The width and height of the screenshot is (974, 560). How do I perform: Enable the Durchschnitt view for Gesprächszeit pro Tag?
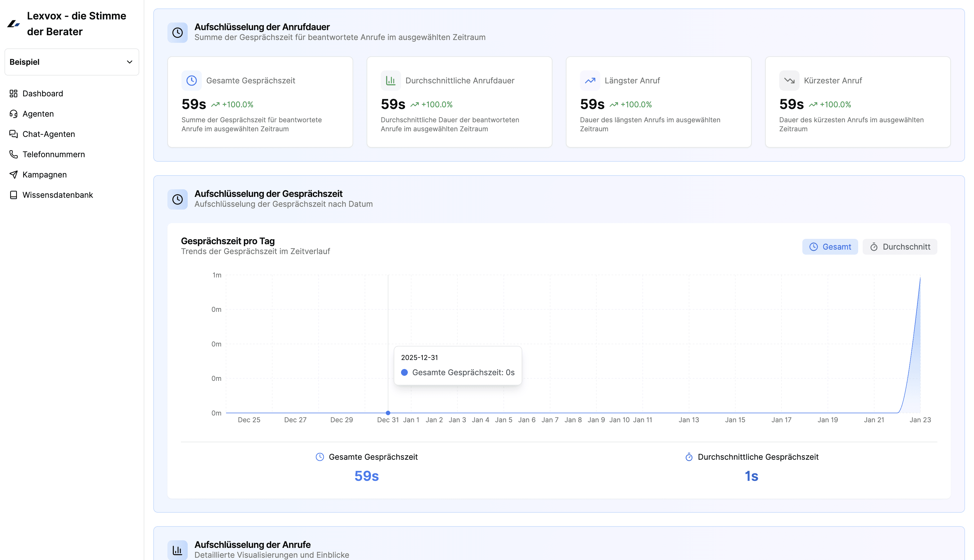[x=900, y=246]
